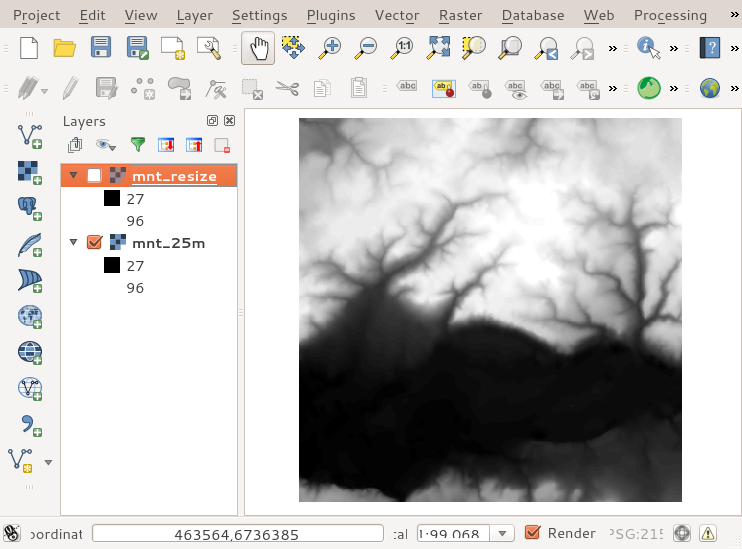742x549 pixels.
Task: Select the Pan Map to Selection tool
Action: [x=293, y=48]
